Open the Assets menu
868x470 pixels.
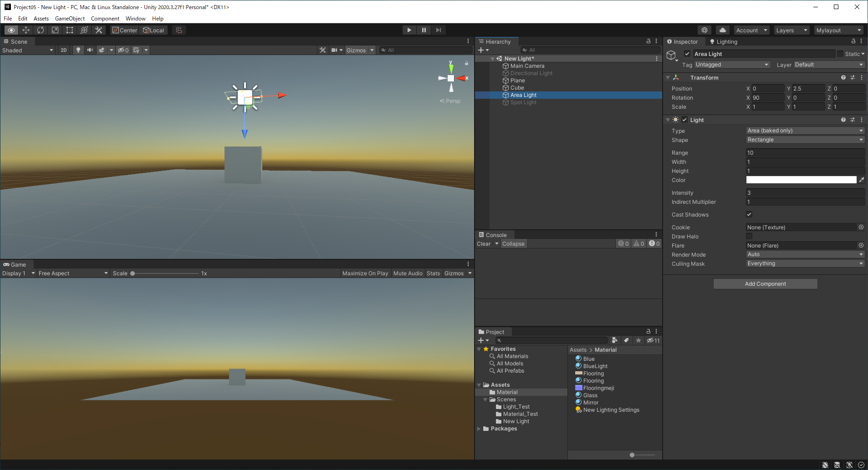point(41,19)
